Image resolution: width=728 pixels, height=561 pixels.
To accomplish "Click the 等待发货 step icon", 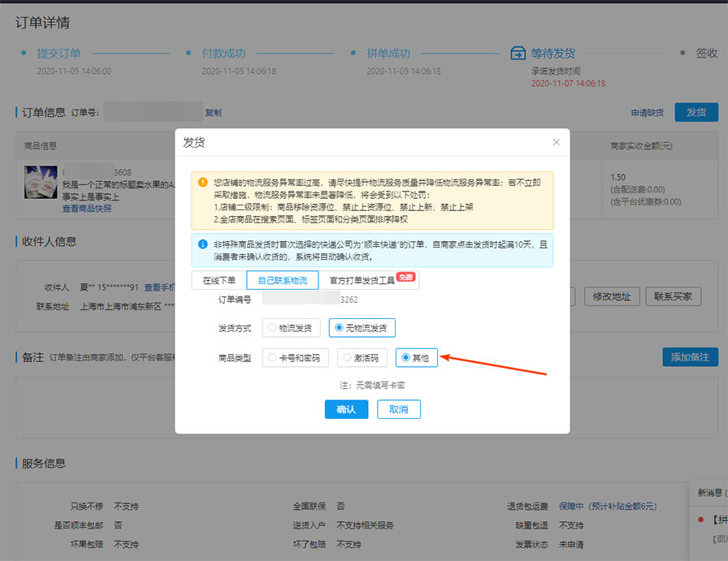I will click(x=518, y=54).
